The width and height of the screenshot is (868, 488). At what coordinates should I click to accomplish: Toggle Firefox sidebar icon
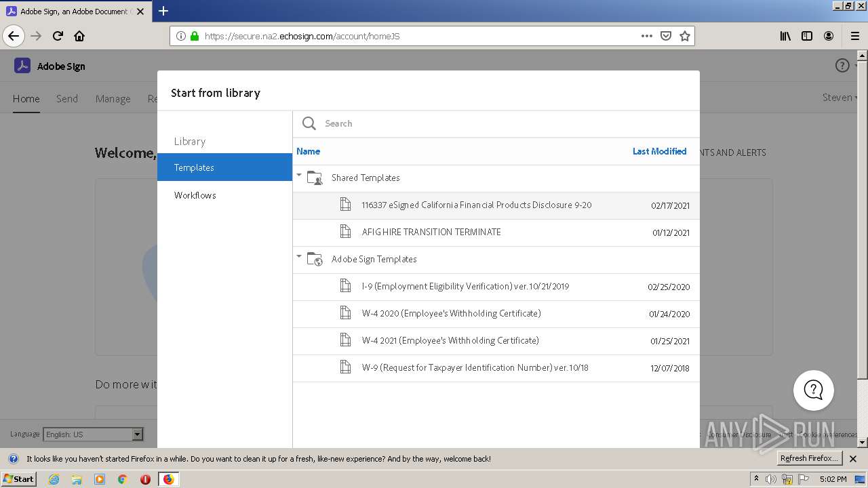point(807,36)
